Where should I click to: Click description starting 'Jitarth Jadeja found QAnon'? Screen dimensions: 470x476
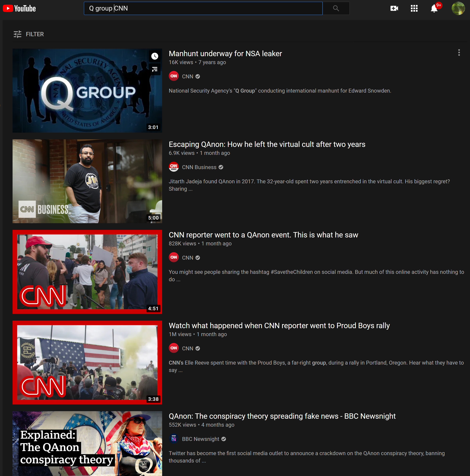(309, 185)
